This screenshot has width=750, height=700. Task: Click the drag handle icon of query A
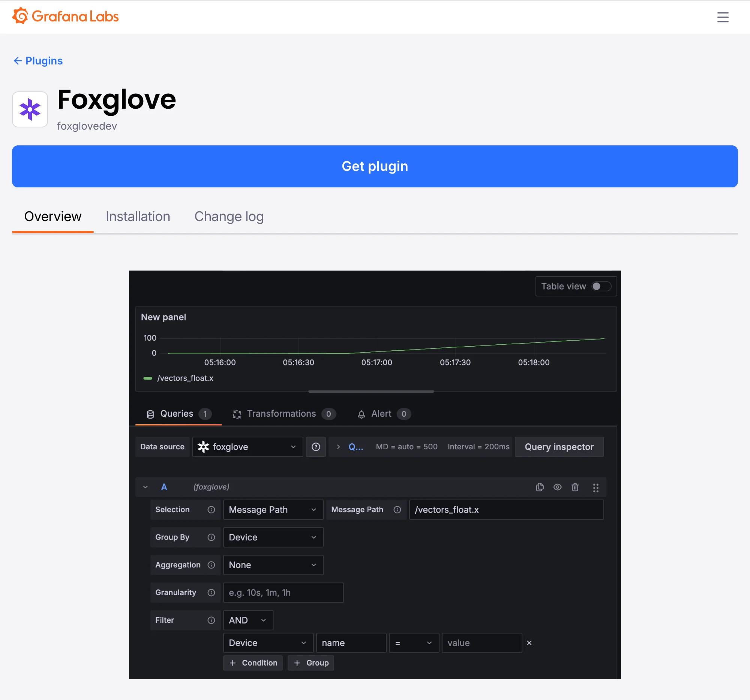click(595, 488)
